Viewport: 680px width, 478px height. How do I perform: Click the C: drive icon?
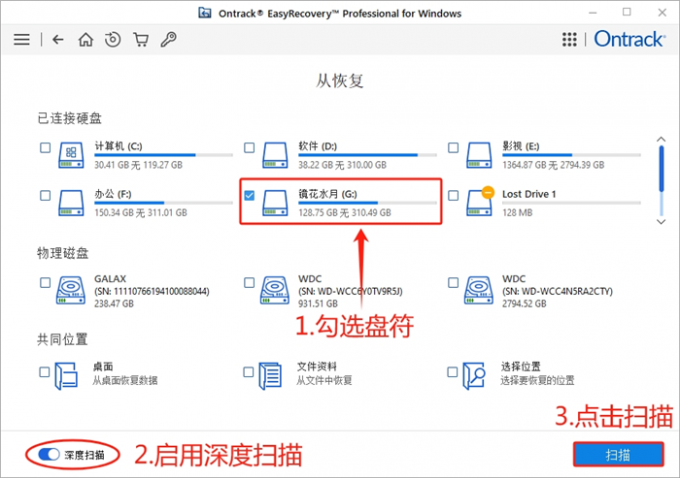[x=71, y=155]
